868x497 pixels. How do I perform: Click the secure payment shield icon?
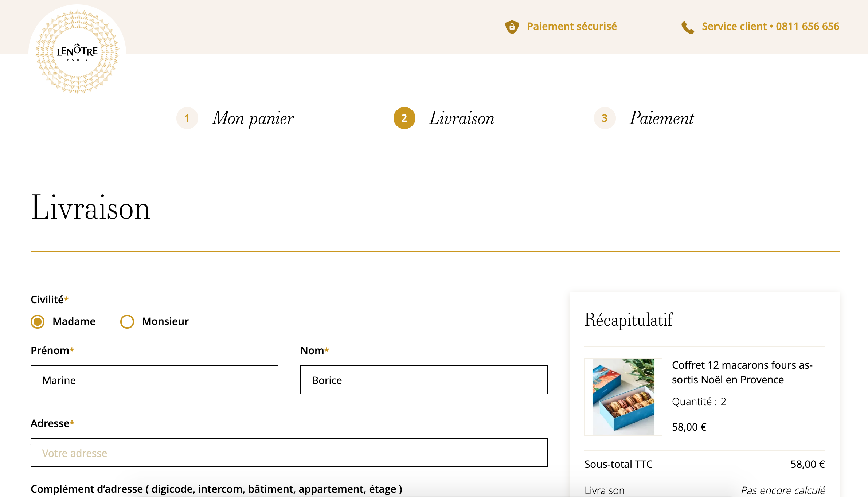[512, 27]
